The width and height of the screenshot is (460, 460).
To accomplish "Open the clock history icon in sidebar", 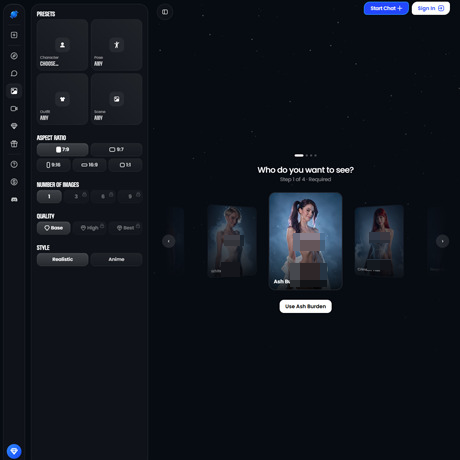I will (14, 164).
